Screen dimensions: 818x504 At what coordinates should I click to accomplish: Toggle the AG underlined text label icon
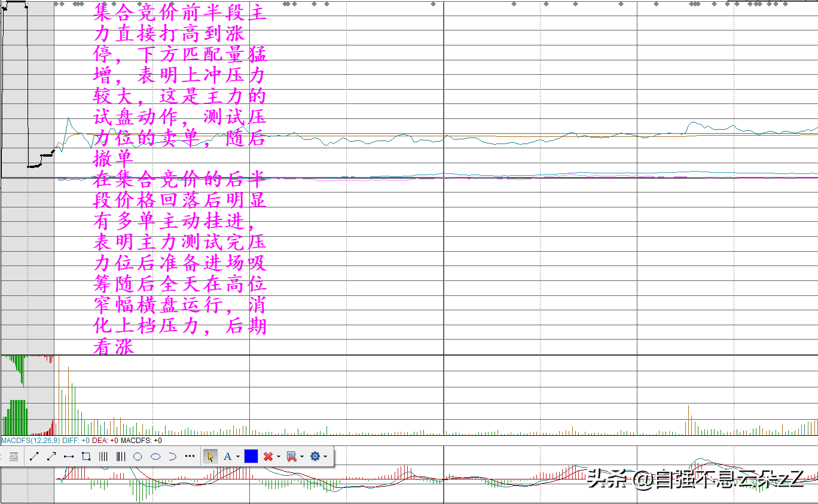13,456
